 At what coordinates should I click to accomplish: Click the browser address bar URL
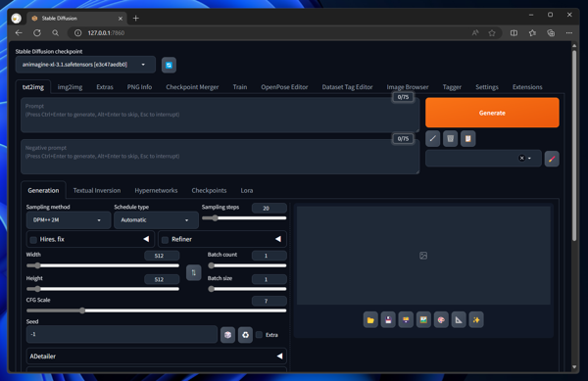point(106,33)
